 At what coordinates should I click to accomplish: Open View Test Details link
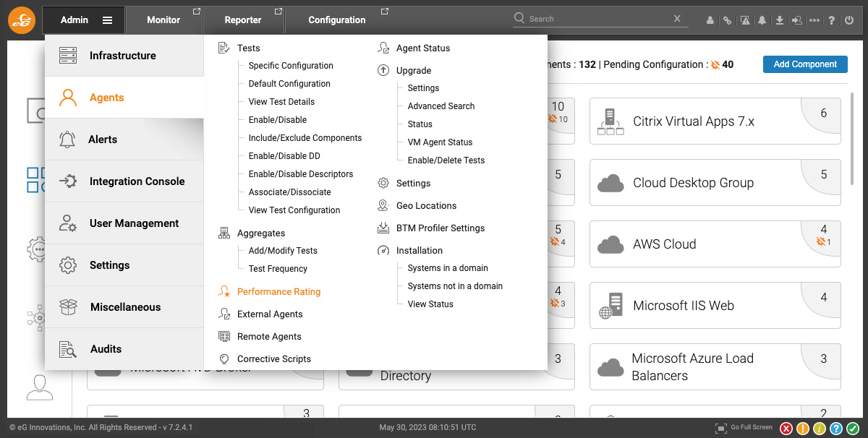coord(281,102)
